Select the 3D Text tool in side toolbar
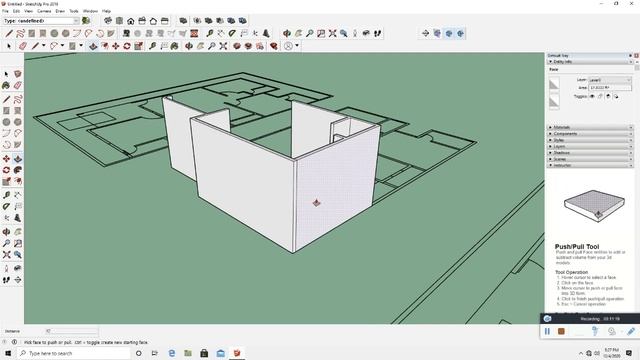 (18, 218)
